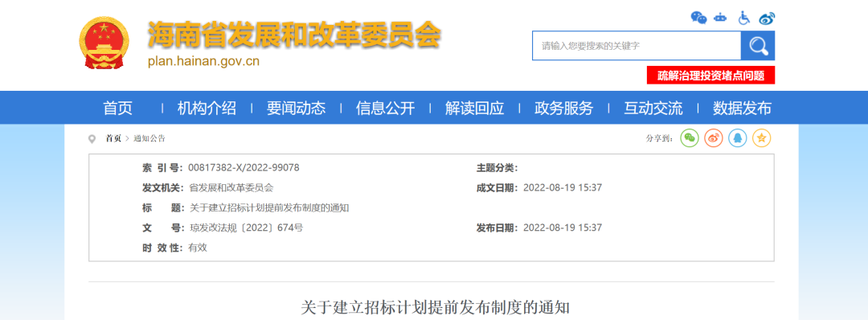Click the 主题分类 label

pyautogui.click(x=497, y=168)
